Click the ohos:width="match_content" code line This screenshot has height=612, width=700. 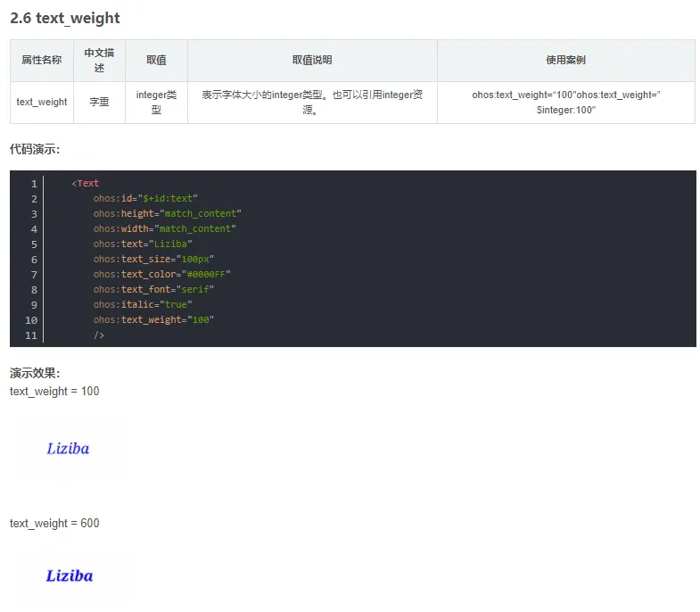(164, 228)
